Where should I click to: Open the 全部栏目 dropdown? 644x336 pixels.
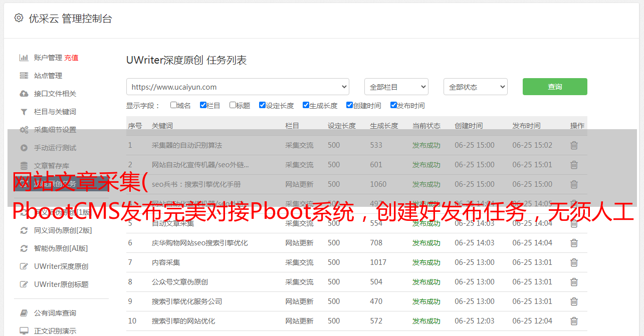tap(396, 87)
